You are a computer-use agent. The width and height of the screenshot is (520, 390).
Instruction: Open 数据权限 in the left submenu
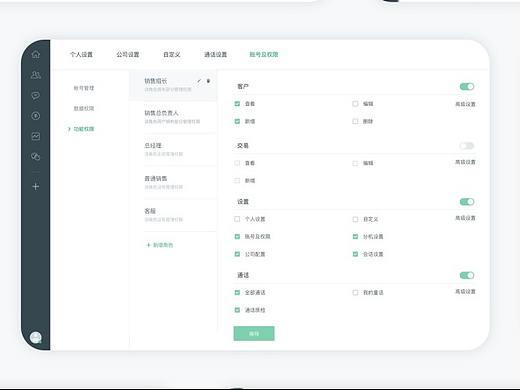tap(84, 108)
